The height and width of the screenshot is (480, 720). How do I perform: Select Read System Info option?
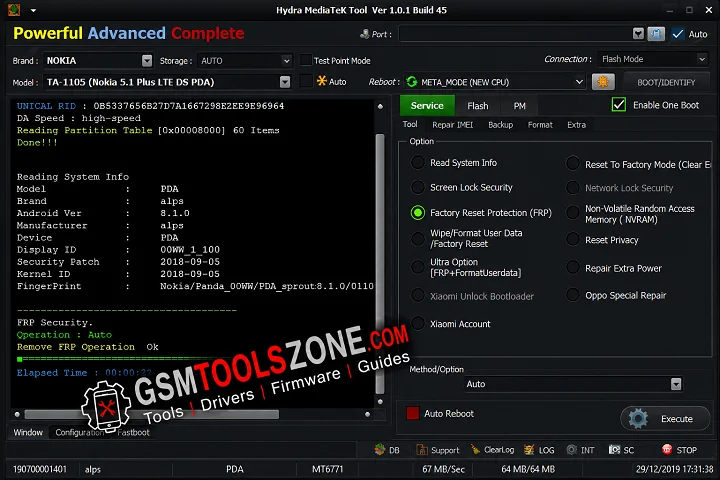coord(417,163)
